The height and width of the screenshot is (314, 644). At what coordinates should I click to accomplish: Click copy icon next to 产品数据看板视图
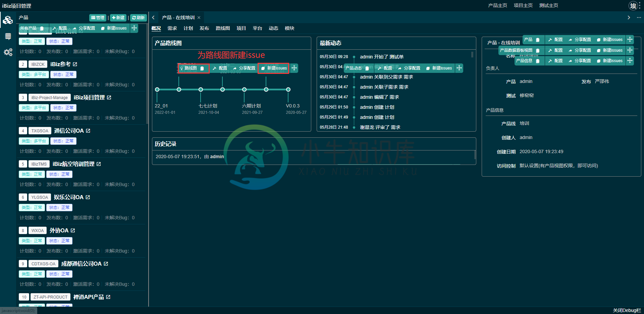pos(538,50)
